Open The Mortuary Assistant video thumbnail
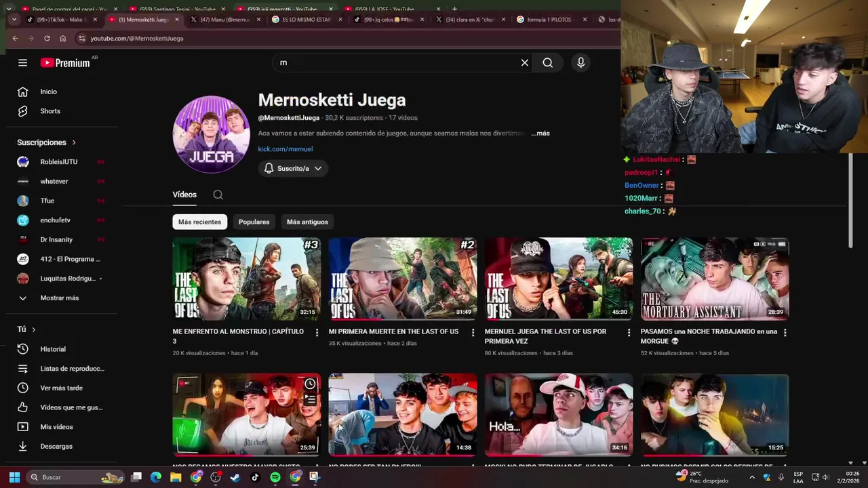This screenshot has height=488, width=868. coord(715,279)
